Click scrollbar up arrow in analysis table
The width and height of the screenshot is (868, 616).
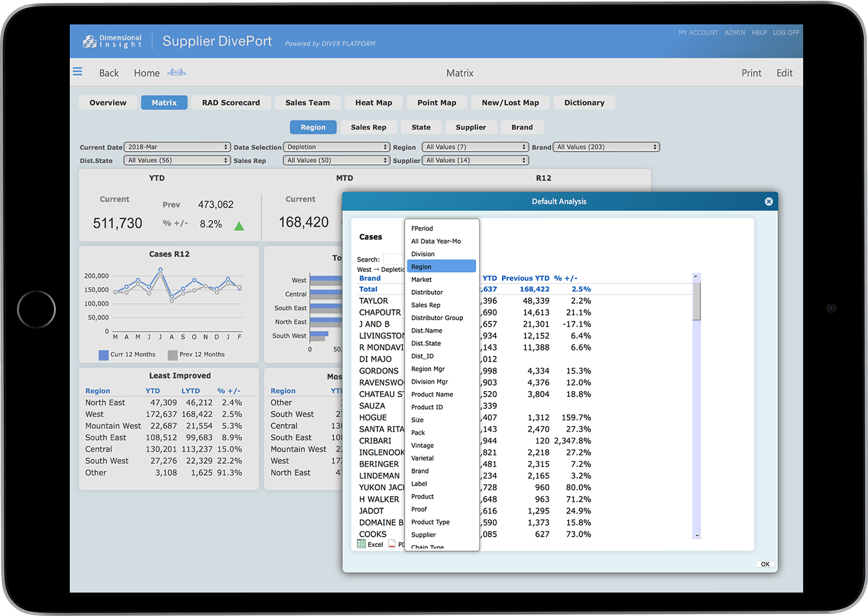point(696,277)
